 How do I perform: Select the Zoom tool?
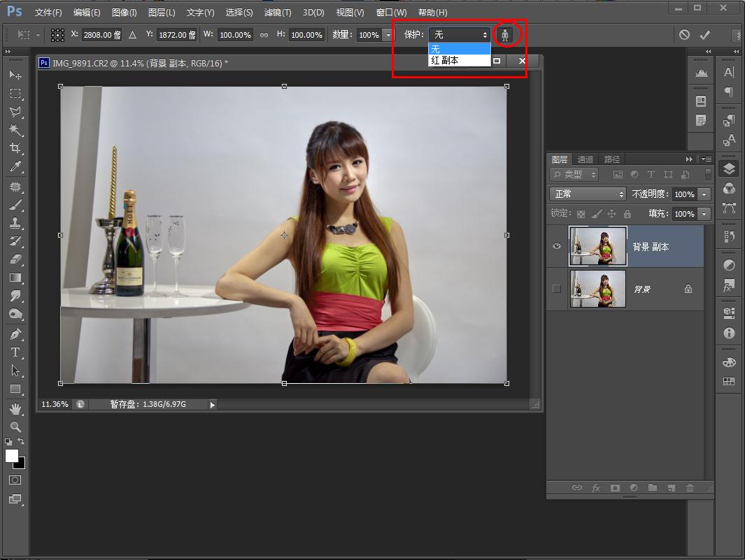(15, 426)
